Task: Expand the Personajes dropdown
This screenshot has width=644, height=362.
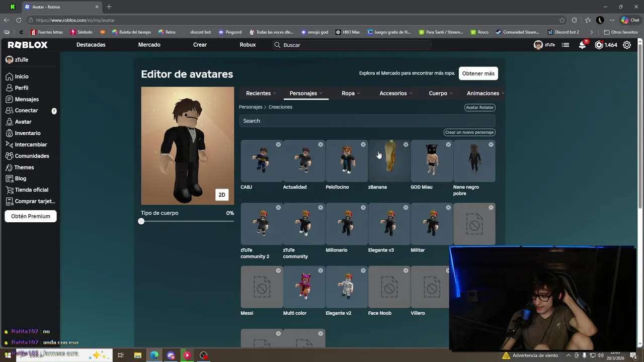Action: tap(306, 93)
